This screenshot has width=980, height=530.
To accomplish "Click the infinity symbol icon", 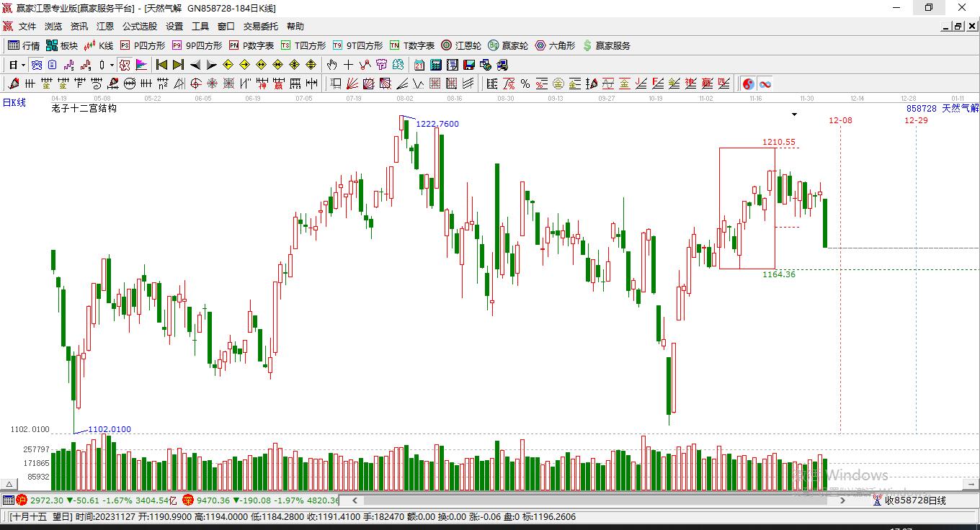I will click(x=765, y=84).
